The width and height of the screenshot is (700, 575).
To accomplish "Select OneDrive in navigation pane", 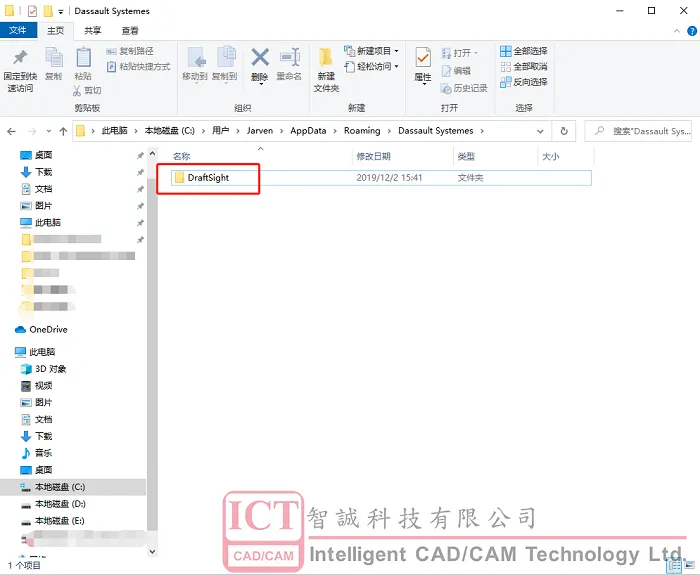I will [41, 329].
